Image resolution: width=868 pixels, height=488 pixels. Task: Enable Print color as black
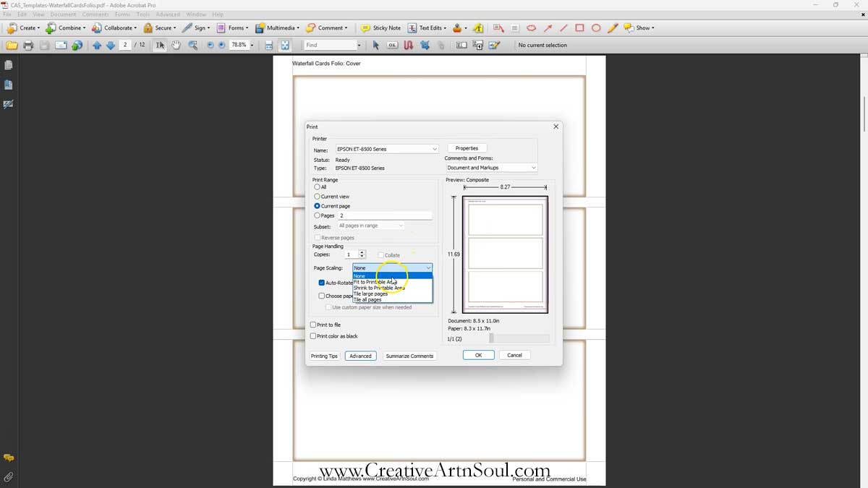click(313, 336)
